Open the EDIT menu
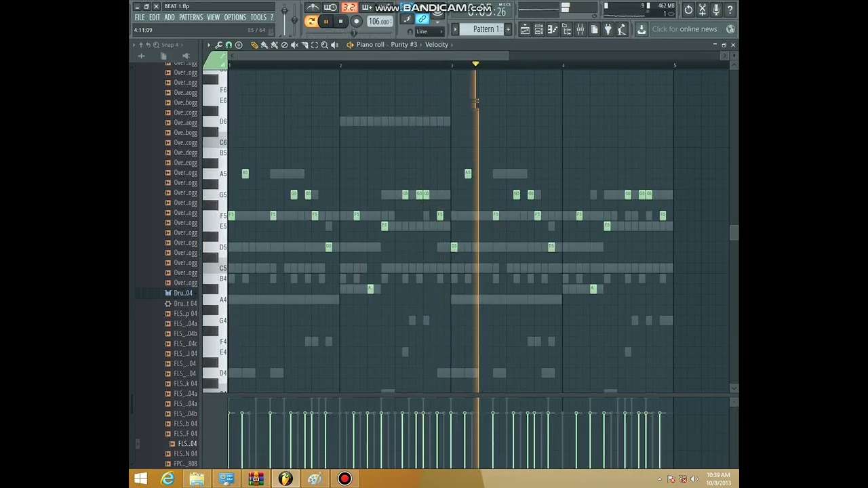The width and height of the screenshot is (868, 488). pyautogui.click(x=155, y=18)
